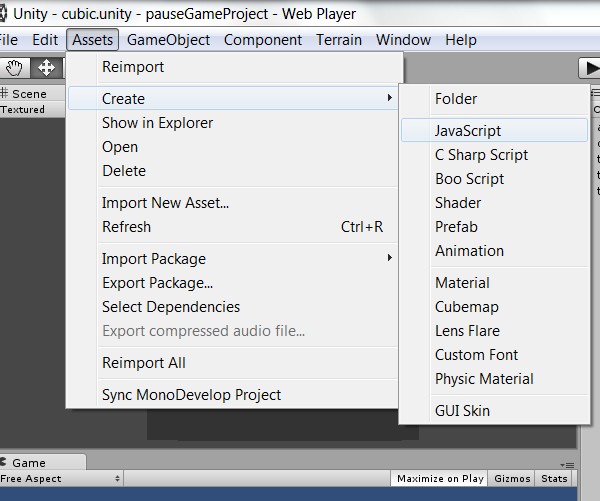Create a new Shader
600x501 pixels.
494,203
